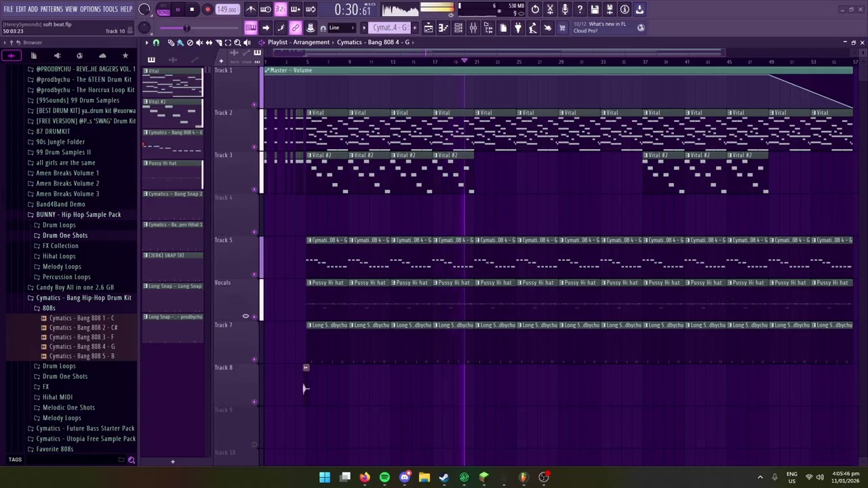Select the playlist delete tool
This screenshot has width=868, height=488.
click(x=190, y=43)
